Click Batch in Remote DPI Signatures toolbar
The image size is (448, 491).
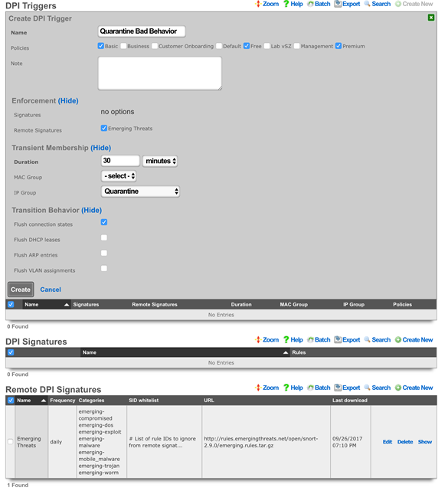tap(319, 388)
